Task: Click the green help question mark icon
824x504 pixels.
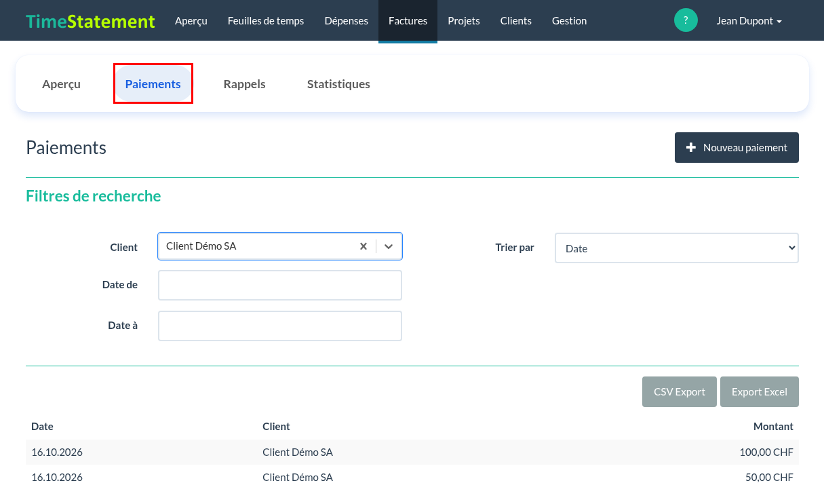Action: tap(686, 20)
